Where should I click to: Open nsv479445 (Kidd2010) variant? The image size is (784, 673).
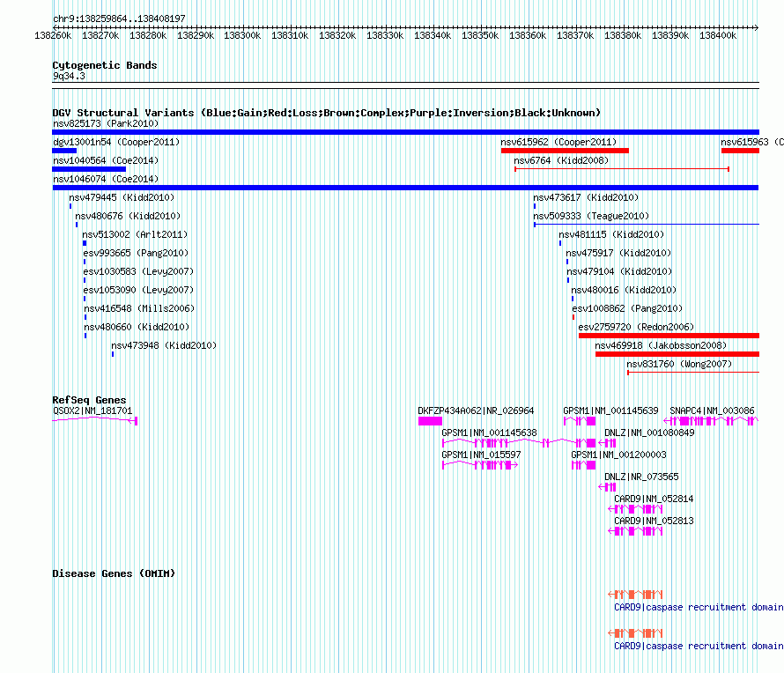122,197
